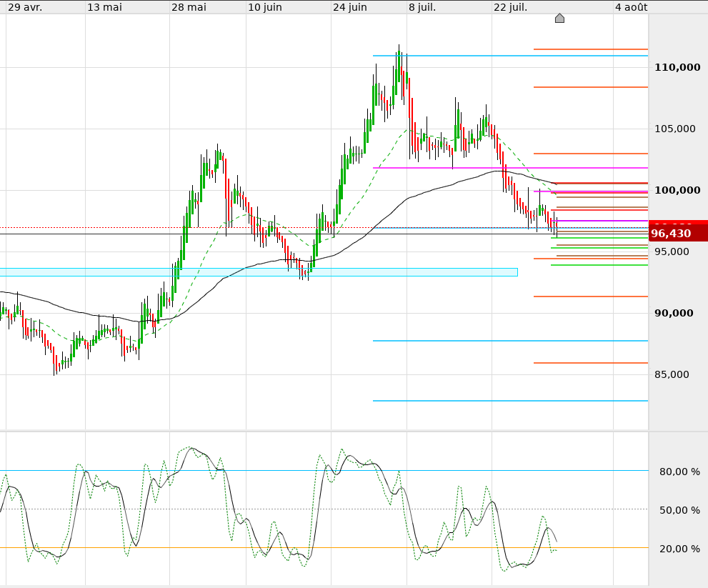Click the 80,00 % stochastic level label
Image resolution: width=708 pixels, height=588 pixels.
click(x=679, y=472)
